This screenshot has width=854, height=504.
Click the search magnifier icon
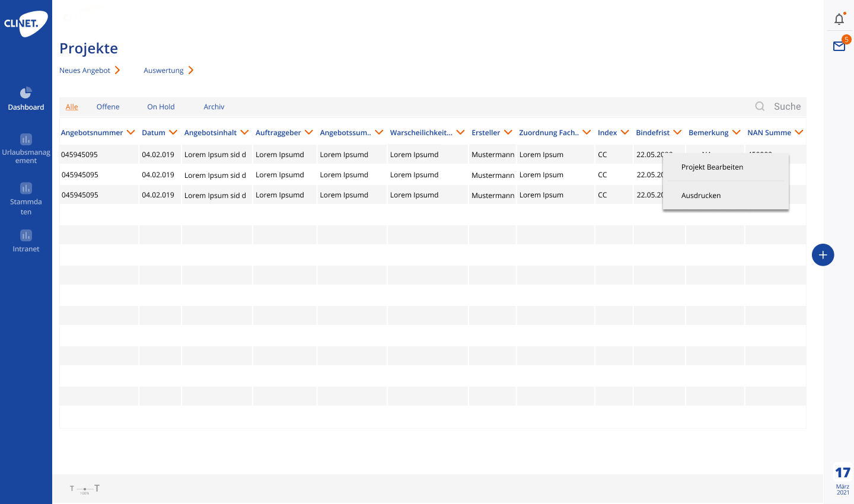(x=760, y=107)
